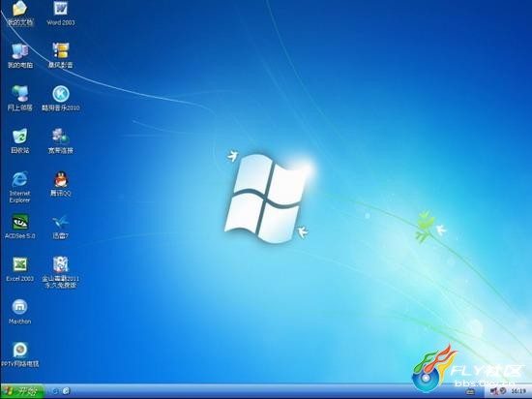532x399 pixels.
Task: Select the Kugou Music 2010 icon
Action: [61, 99]
